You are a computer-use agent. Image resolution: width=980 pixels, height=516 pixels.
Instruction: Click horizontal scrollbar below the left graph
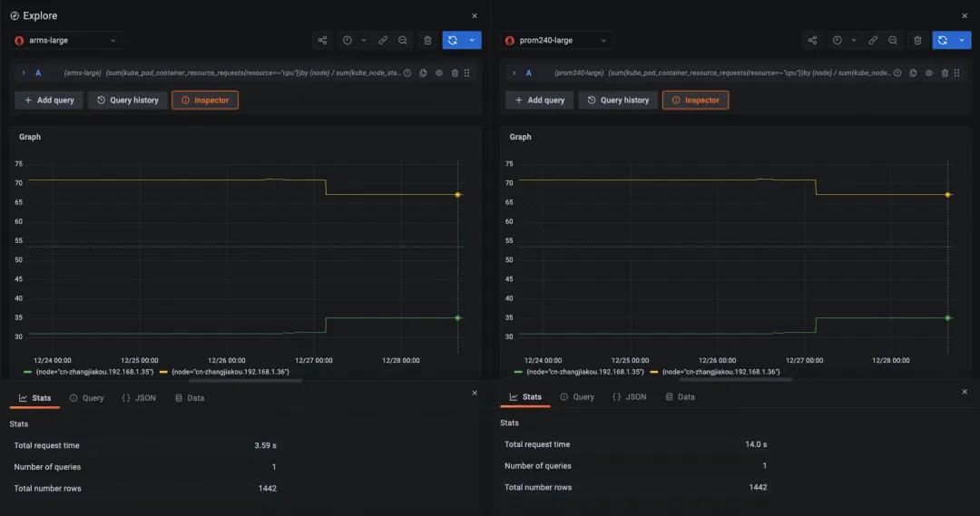point(245,380)
